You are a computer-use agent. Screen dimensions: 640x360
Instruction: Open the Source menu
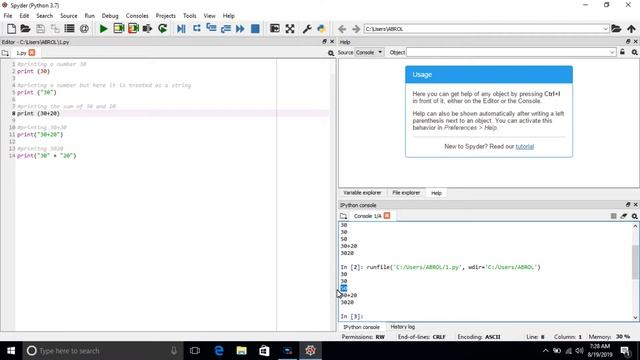pyautogui.click(x=69, y=16)
